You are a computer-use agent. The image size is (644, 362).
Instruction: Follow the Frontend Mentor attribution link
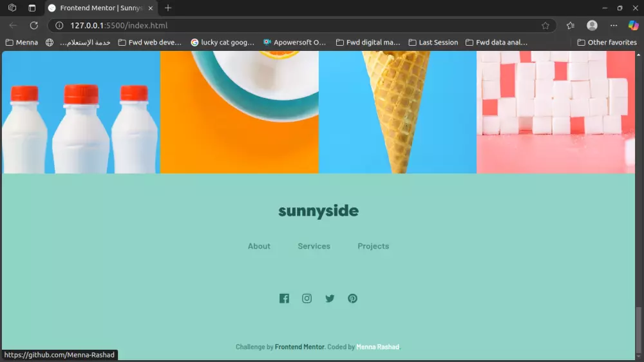pyautogui.click(x=299, y=347)
